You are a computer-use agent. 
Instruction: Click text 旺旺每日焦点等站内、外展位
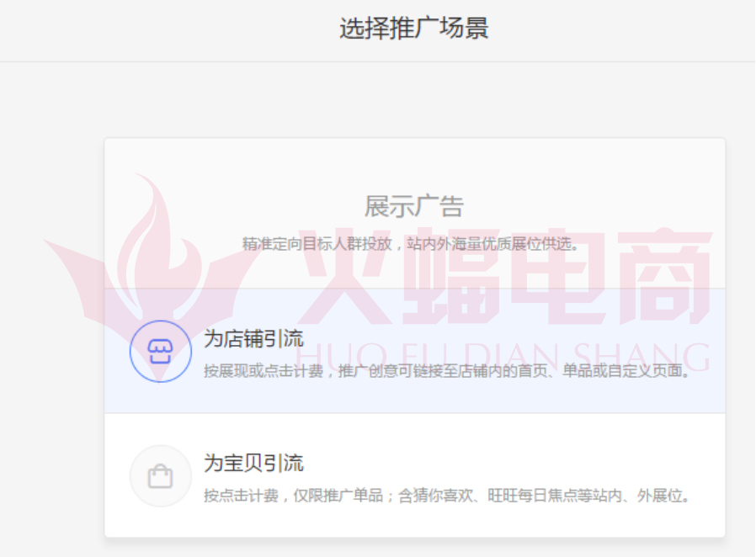[x=588, y=496]
